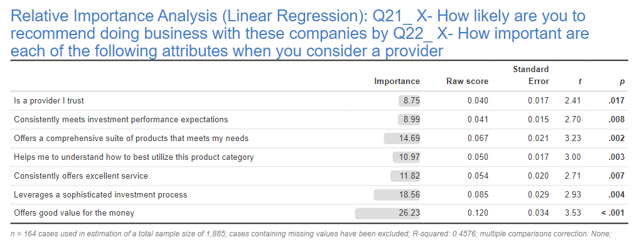Select the Raw score column header
Image resolution: width=644 pixels, height=247 pixels.
468,81
